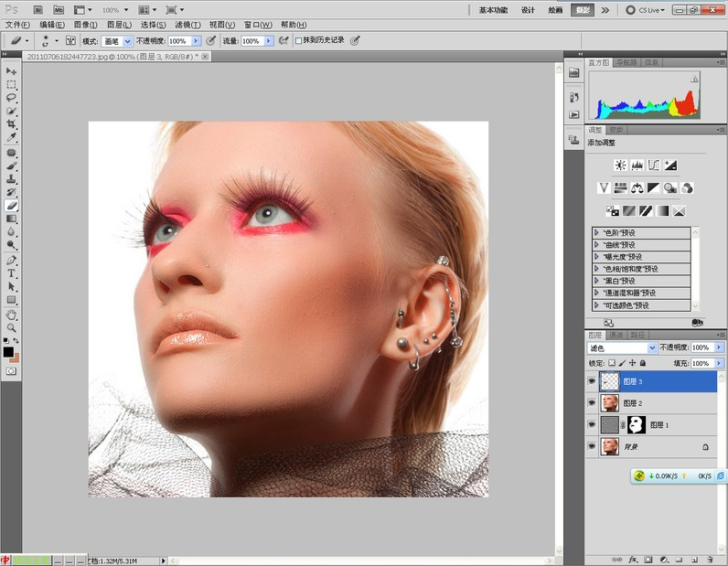Screen dimensions: 728x566
Task: Switch to the 设计 workspace
Action: coord(528,10)
